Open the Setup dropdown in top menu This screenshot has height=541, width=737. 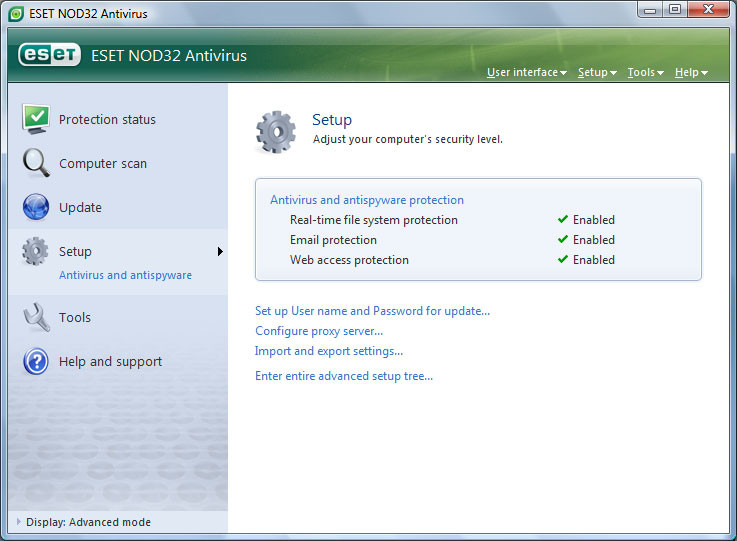tap(597, 72)
